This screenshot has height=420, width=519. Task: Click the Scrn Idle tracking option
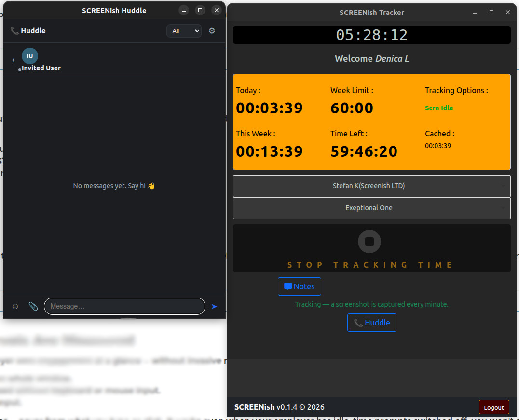[439, 108]
